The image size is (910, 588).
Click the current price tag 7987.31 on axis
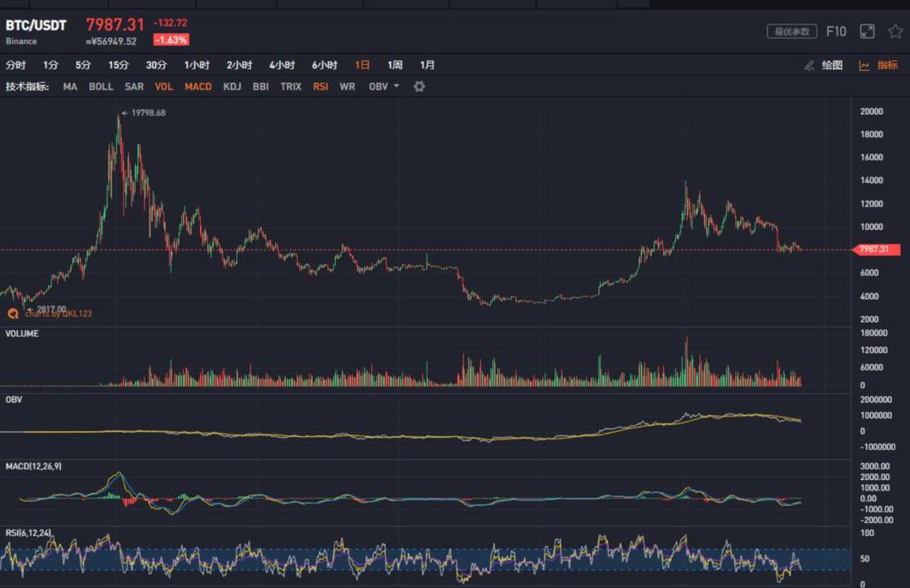pos(877,249)
